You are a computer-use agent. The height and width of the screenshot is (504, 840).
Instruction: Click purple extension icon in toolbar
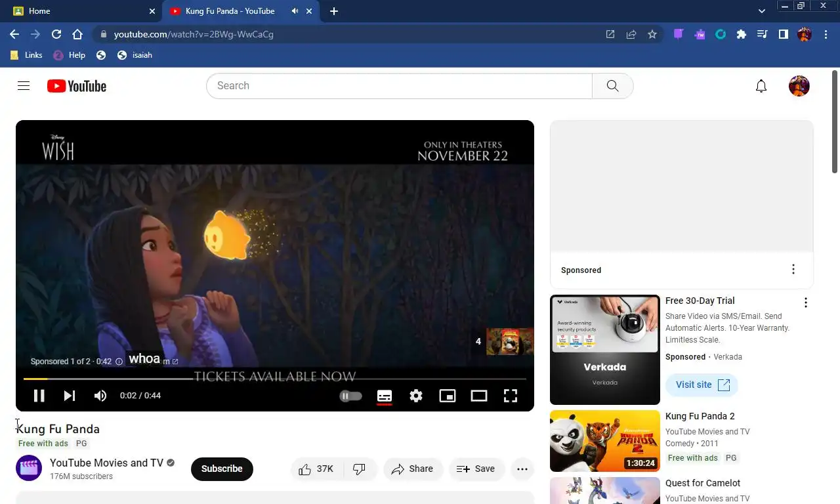[x=679, y=34]
